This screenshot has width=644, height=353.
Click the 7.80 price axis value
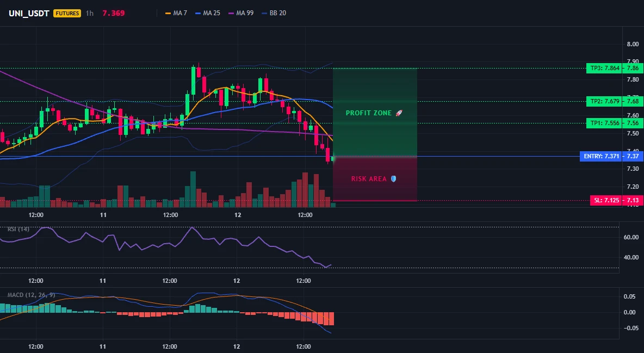coord(633,80)
